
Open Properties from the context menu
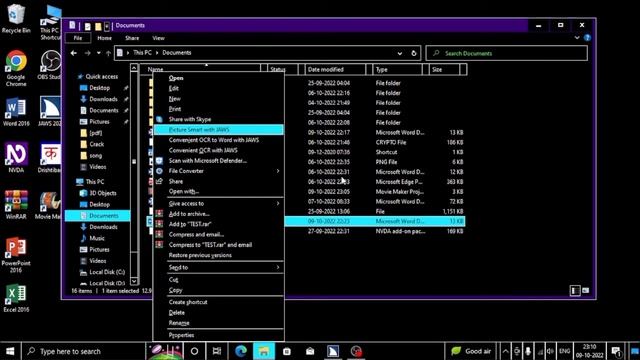218,335
